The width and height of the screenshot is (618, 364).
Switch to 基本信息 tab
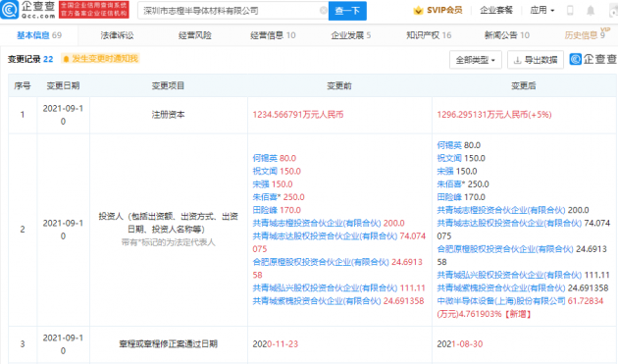[x=39, y=35]
